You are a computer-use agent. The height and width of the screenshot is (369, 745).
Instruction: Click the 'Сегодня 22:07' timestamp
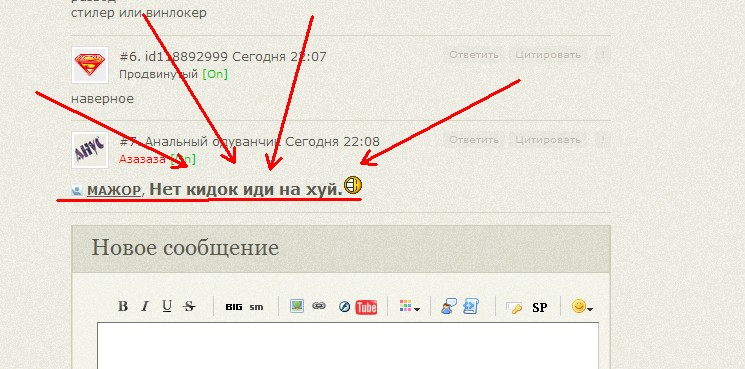point(279,57)
